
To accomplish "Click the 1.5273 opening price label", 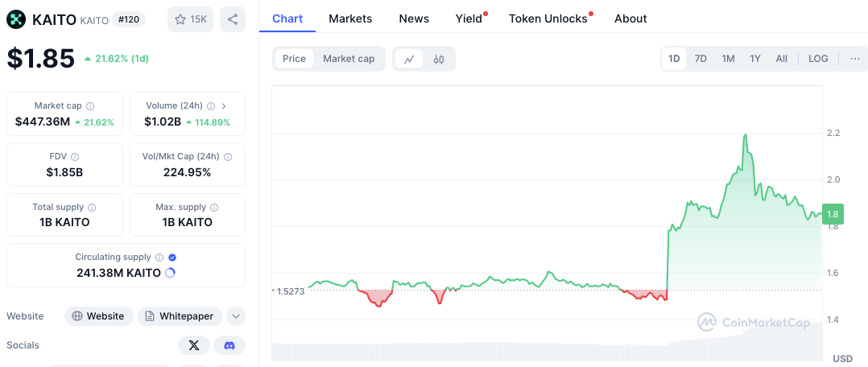I will [x=291, y=291].
